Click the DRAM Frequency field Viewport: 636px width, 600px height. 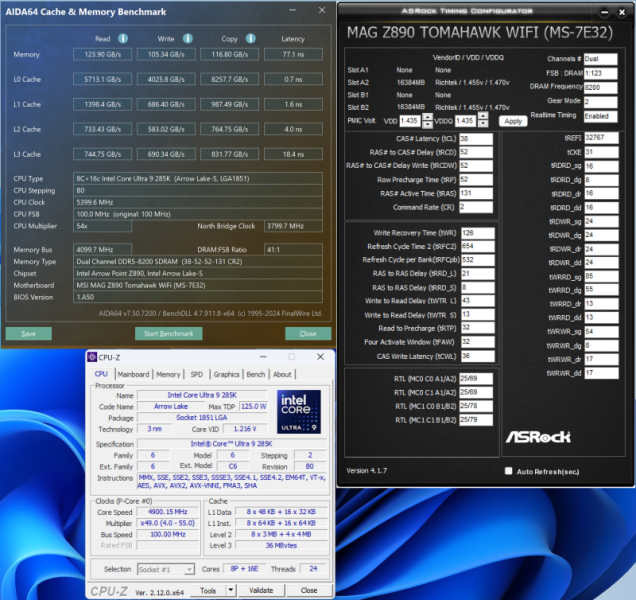(x=601, y=87)
